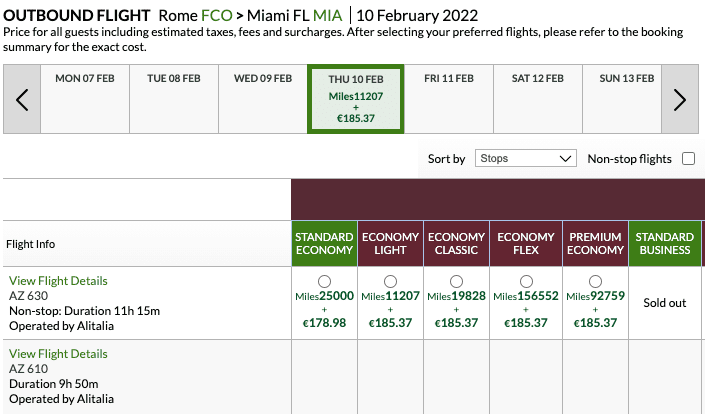Select Standard Economy fare radio for AZ 630
This screenshot has width=713, height=414.
click(x=324, y=281)
